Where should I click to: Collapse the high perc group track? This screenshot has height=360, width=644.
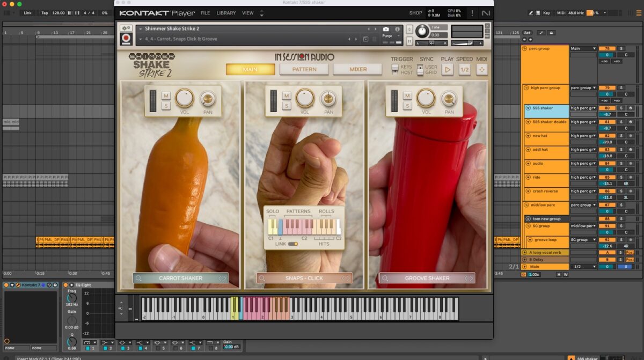[526, 88]
